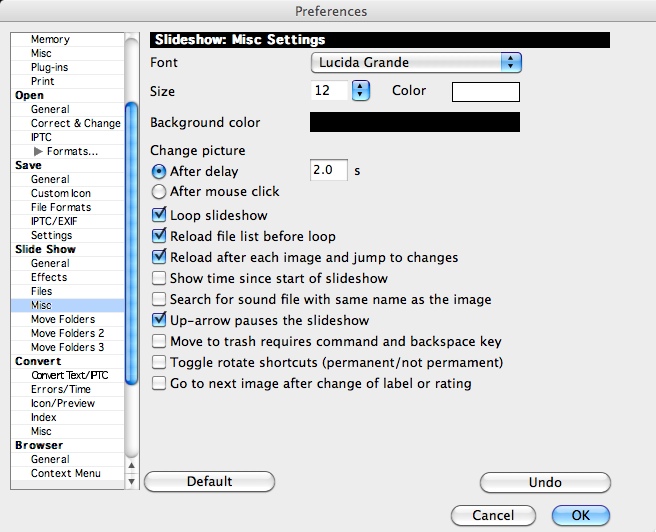The width and height of the screenshot is (656, 532).
Task: Confirm preferences with OK button
Action: pyautogui.click(x=581, y=515)
